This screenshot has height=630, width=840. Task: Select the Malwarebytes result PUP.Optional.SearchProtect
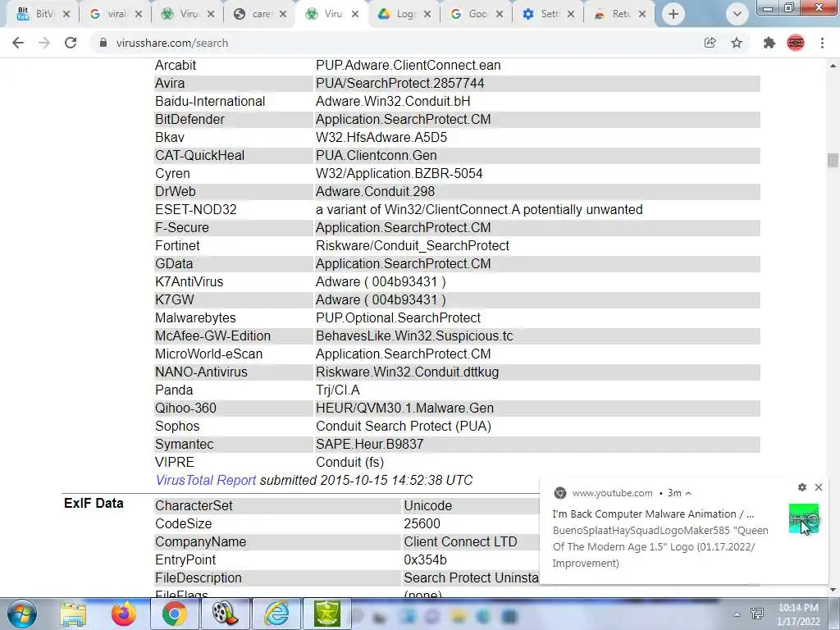click(x=398, y=317)
